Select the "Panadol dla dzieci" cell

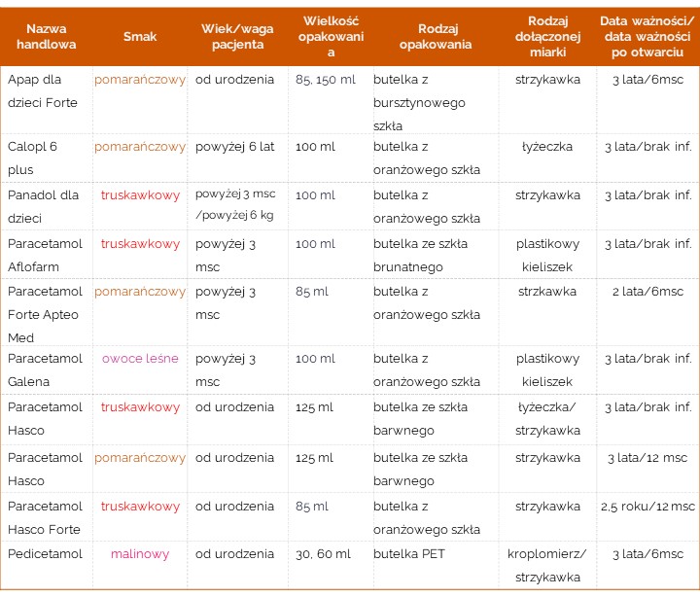[x=46, y=207]
